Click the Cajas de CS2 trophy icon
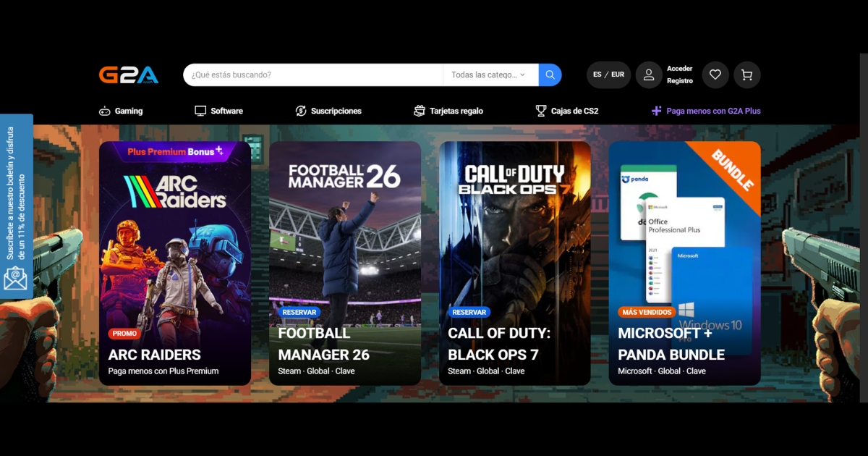The width and height of the screenshot is (868, 456). pyautogui.click(x=541, y=111)
